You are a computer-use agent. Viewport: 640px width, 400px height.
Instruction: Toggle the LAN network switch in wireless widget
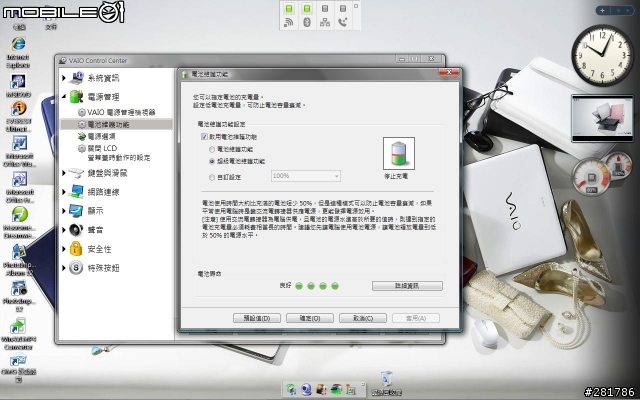point(325,9)
